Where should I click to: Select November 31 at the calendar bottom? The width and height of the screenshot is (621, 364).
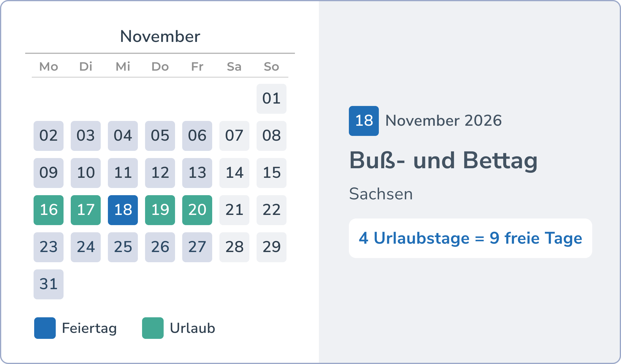tap(48, 284)
